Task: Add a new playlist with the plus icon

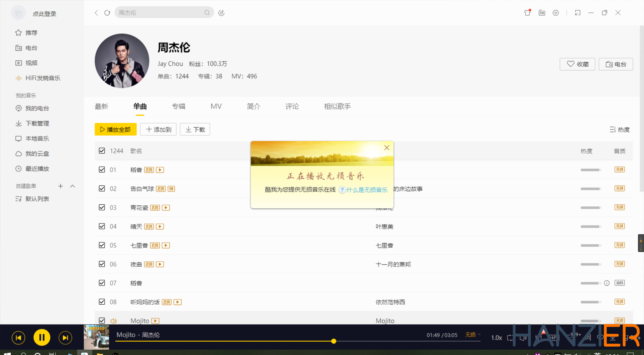Action: click(60, 186)
